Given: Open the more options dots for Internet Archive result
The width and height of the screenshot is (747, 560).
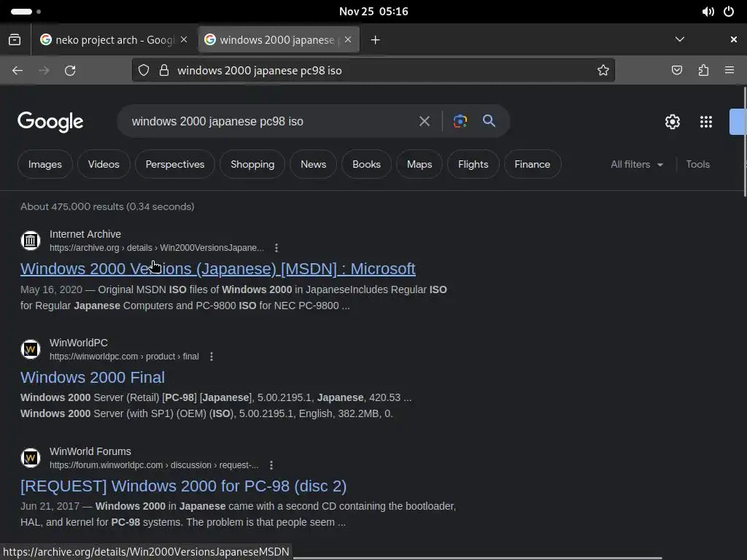Looking at the screenshot, I should (x=276, y=248).
